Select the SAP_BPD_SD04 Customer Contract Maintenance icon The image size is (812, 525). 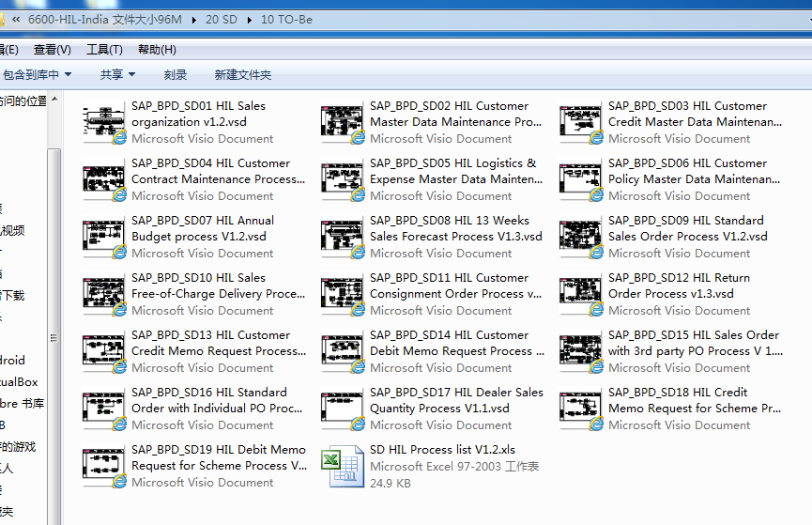pos(104,179)
